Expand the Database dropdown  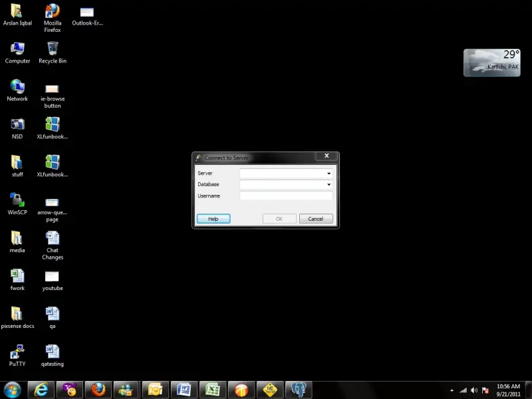click(329, 185)
